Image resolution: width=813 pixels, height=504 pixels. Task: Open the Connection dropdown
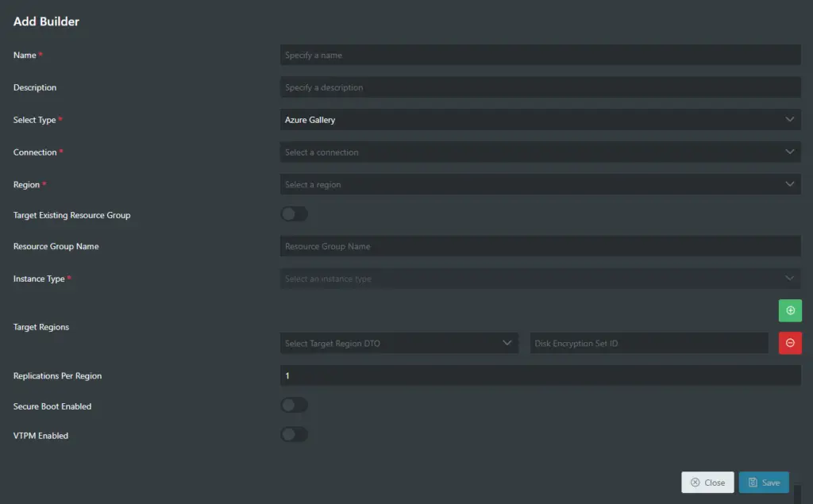540,152
